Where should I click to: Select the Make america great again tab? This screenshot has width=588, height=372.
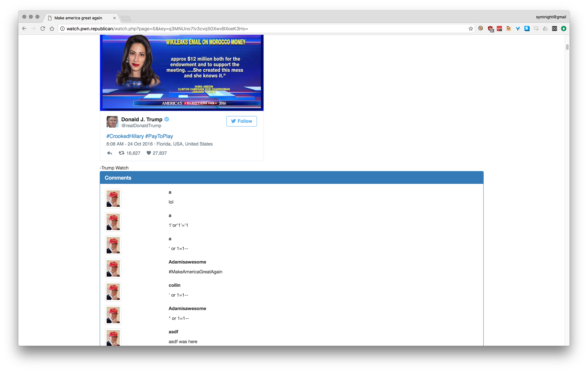[x=78, y=18]
